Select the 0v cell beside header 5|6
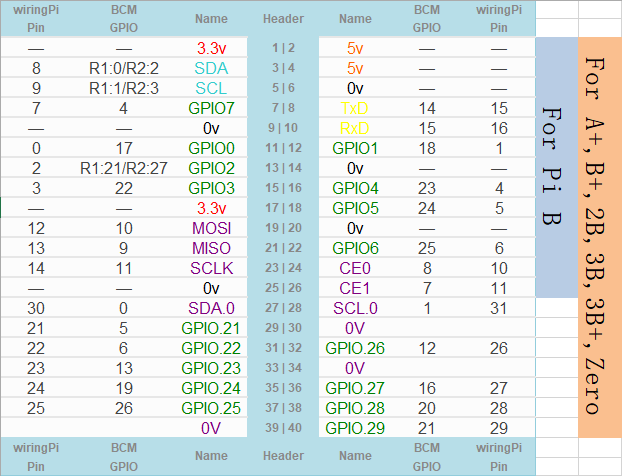The height and width of the screenshot is (476, 622). click(x=355, y=88)
